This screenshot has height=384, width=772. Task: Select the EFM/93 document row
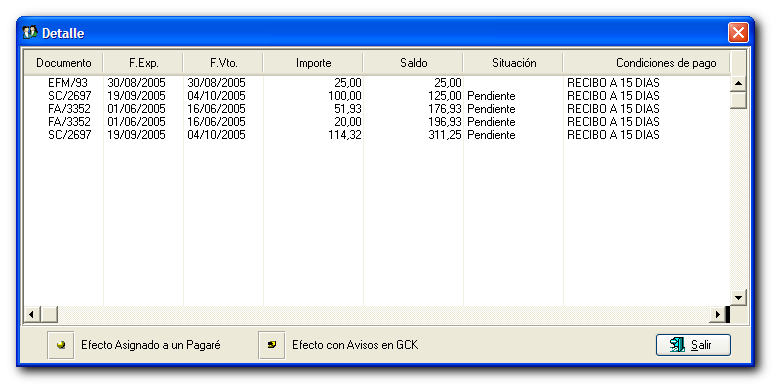coord(377,83)
